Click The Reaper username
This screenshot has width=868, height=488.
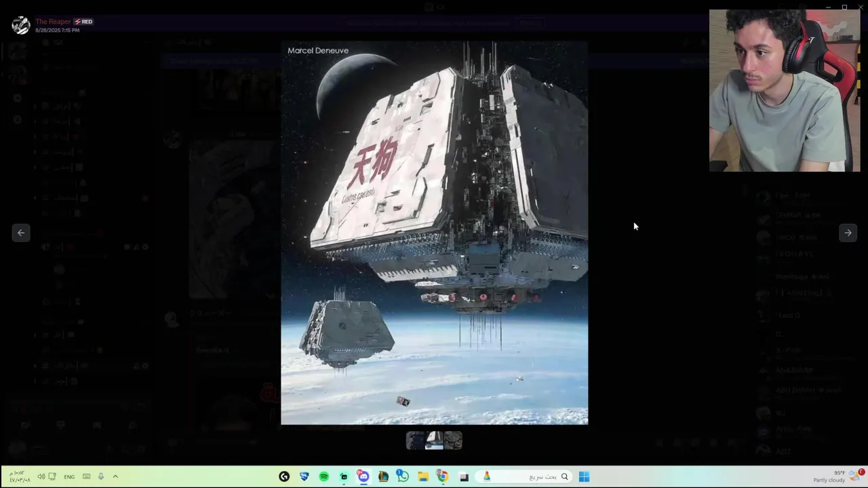[53, 22]
